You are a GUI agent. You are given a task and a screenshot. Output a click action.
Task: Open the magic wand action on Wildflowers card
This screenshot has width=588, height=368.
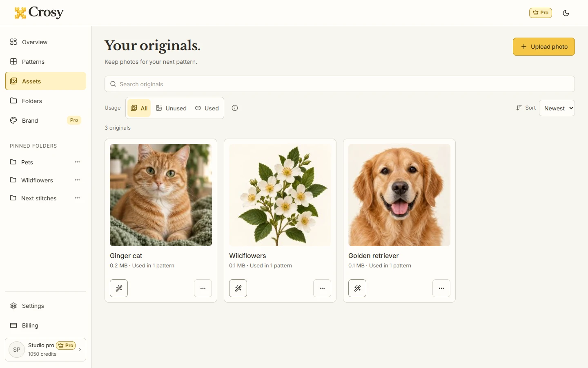pyautogui.click(x=238, y=288)
